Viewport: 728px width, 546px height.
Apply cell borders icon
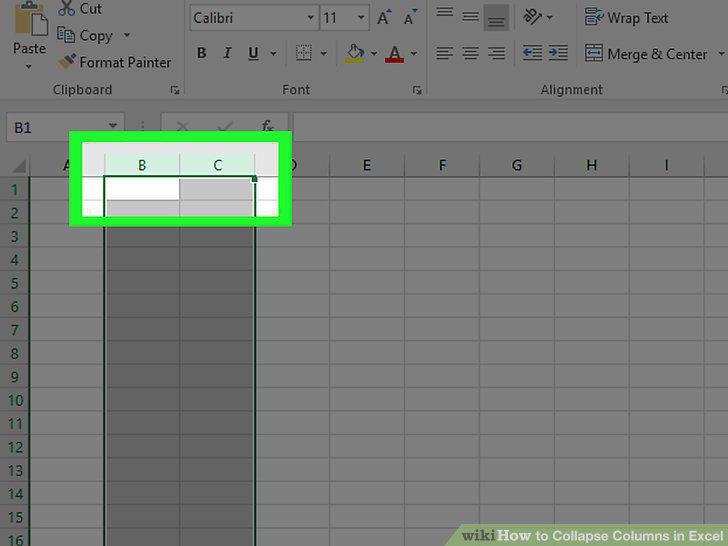click(x=304, y=53)
